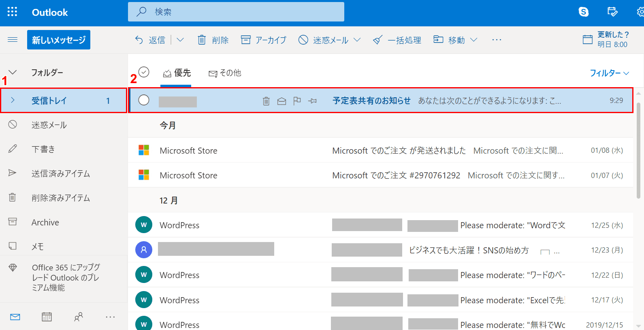Screen dimensions: 644x330
Task: Open settings gear icon
Action: pyautogui.click(x=640, y=12)
